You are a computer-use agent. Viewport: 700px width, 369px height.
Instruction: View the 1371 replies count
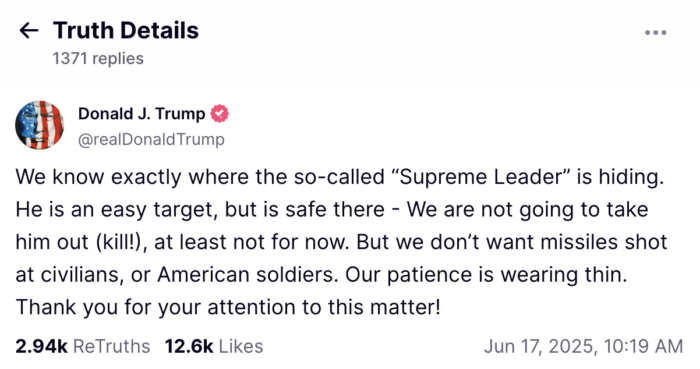pyautogui.click(x=98, y=58)
